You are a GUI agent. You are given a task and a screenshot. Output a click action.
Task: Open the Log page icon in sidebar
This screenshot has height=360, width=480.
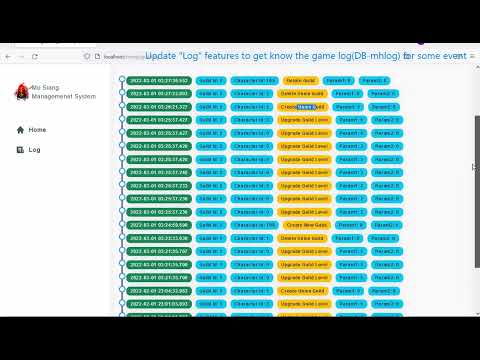click(x=20, y=150)
